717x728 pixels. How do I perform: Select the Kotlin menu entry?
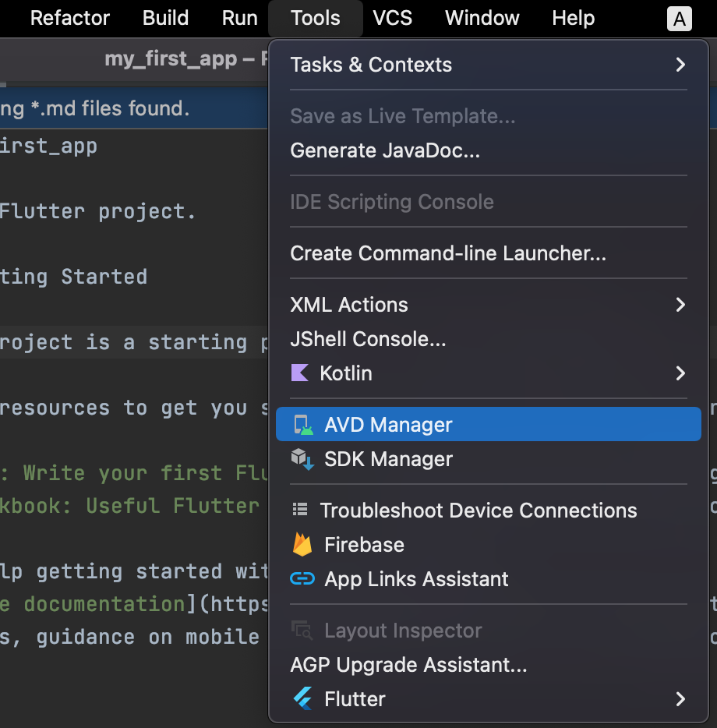(x=489, y=373)
